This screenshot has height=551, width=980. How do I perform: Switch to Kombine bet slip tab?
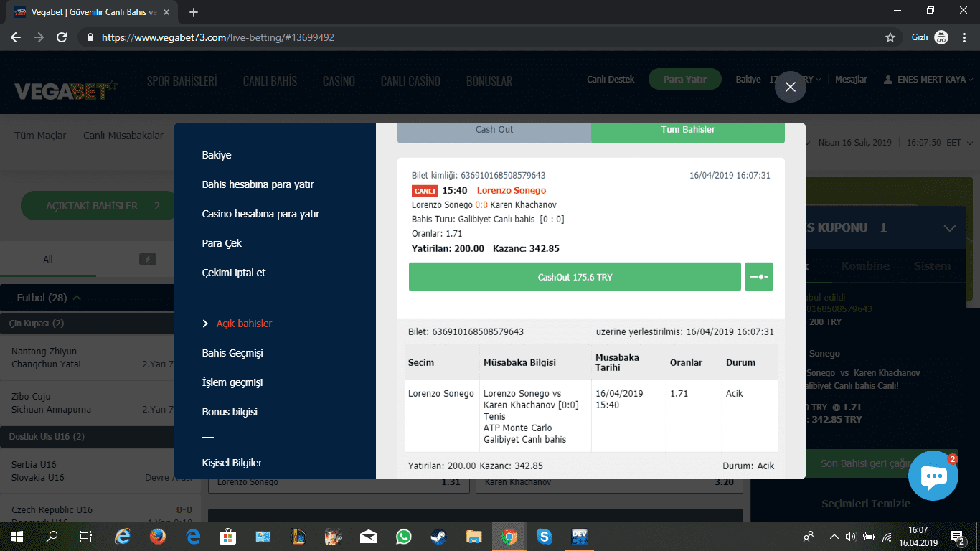click(865, 265)
